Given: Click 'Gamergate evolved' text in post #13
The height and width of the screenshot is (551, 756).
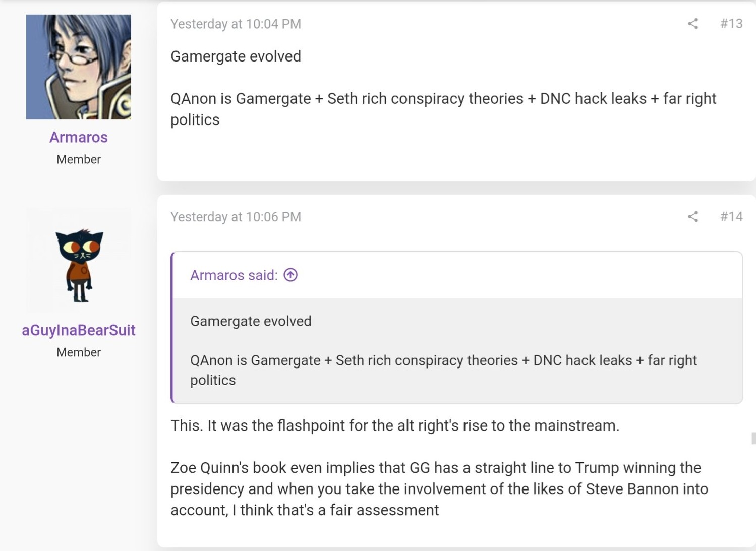Looking at the screenshot, I should (x=236, y=56).
